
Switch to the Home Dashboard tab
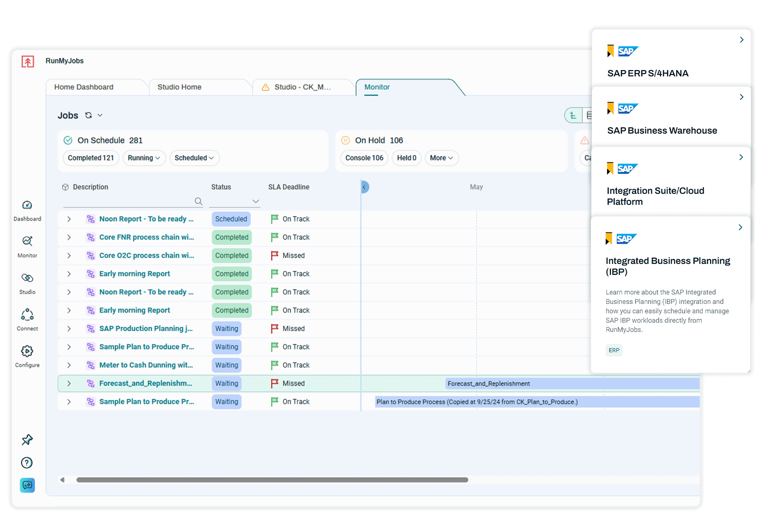click(x=84, y=87)
